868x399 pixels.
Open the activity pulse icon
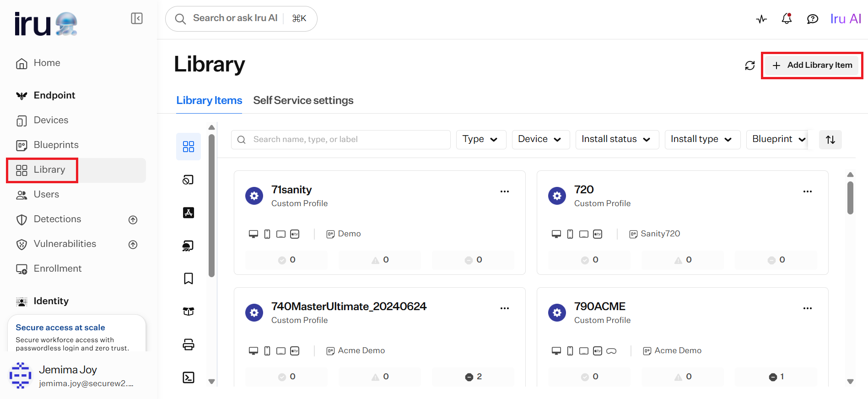tap(761, 19)
